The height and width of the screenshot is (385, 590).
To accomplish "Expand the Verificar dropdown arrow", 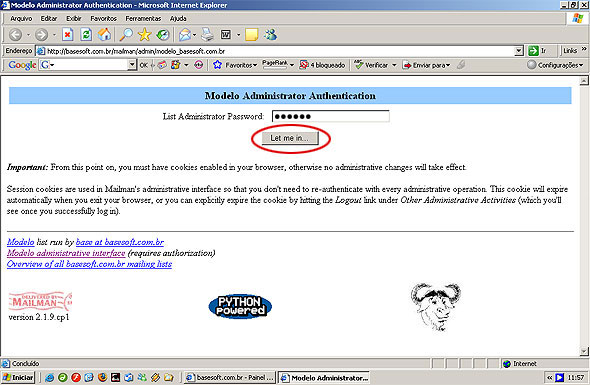I will (x=394, y=65).
